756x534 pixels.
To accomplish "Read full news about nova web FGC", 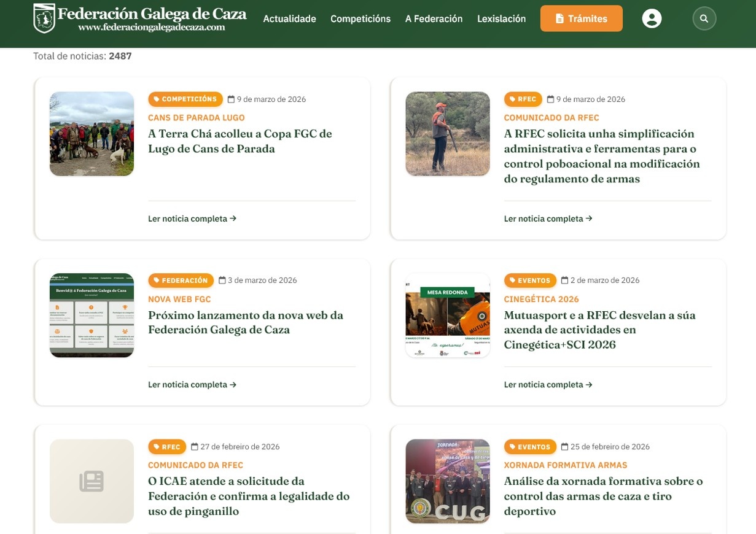I will coord(192,385).
